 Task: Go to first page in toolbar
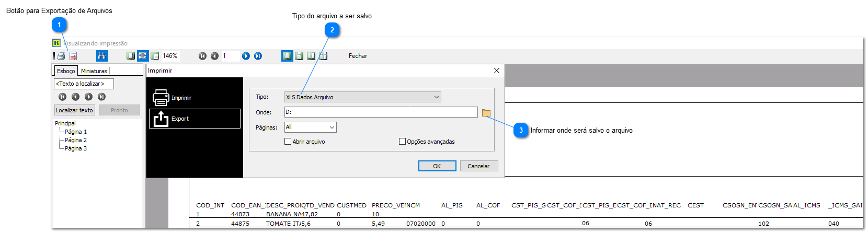[202, 56]
